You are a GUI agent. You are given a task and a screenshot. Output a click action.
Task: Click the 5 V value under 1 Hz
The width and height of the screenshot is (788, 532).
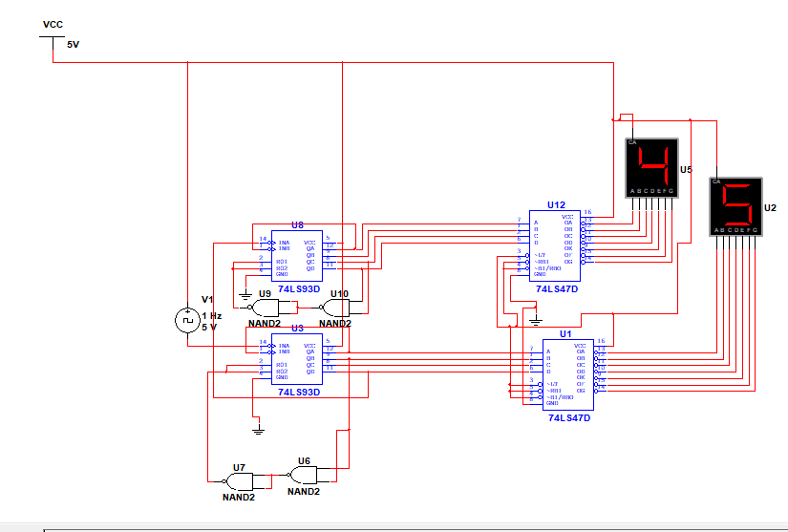(x=209, y=327)
